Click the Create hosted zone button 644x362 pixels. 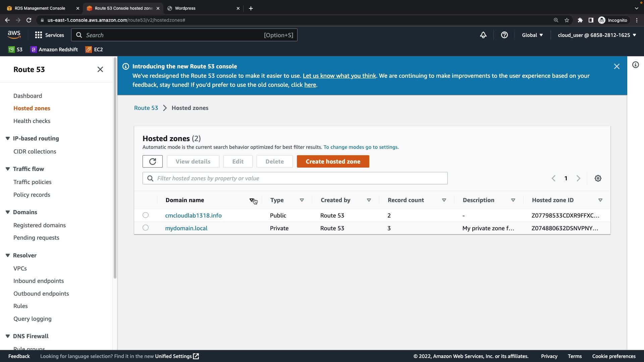point(333,162)
